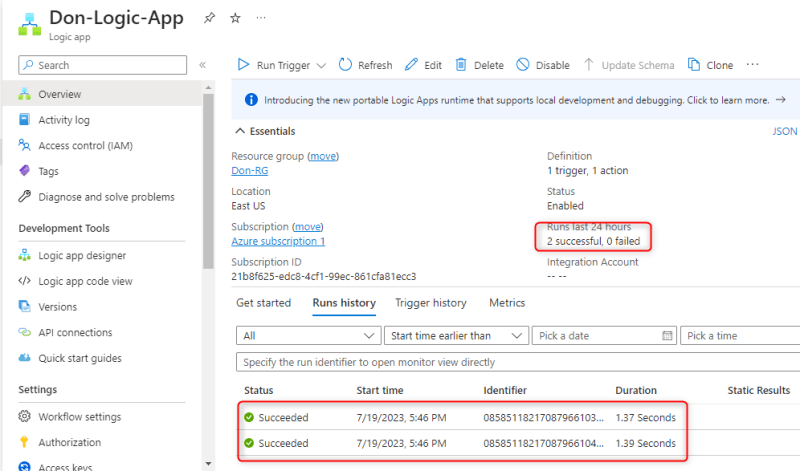Refresh the logic app overview
The width and height of the screenshot is (800, 471).
[365, 65]
